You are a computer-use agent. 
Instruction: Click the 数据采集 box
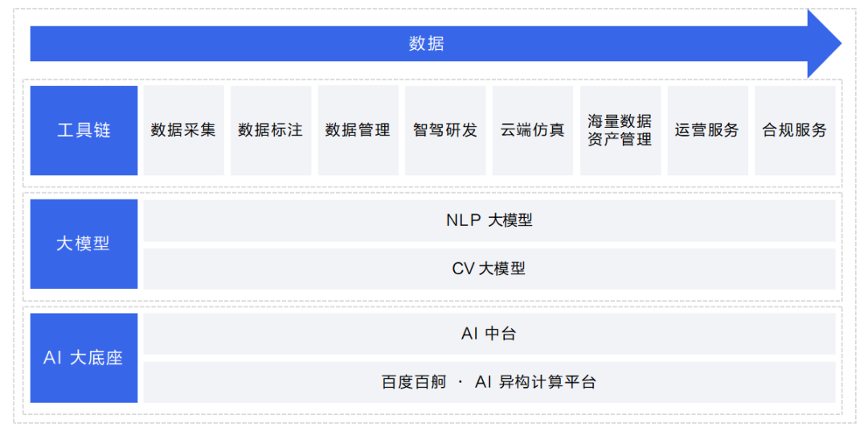click(184, 130)
